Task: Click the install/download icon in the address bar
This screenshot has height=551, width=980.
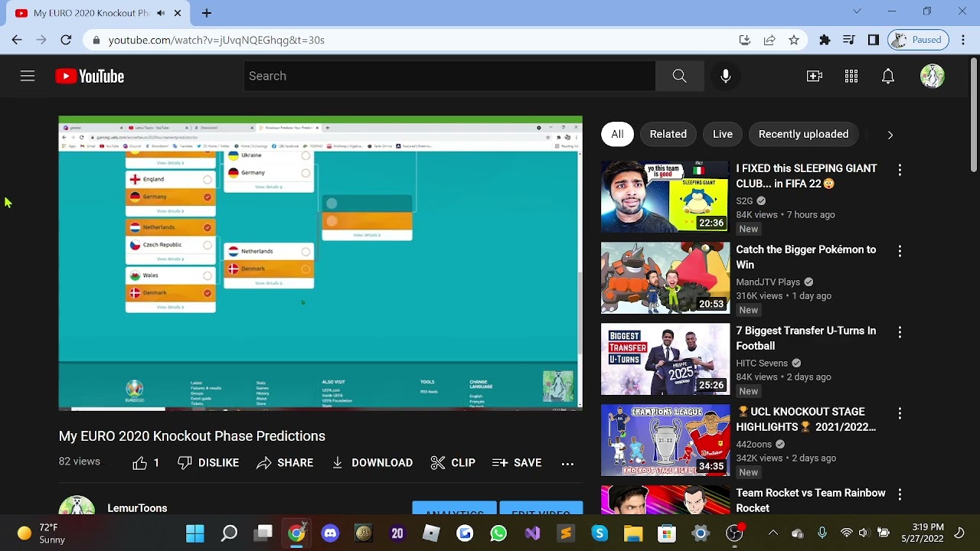Action: coord(744,40)
